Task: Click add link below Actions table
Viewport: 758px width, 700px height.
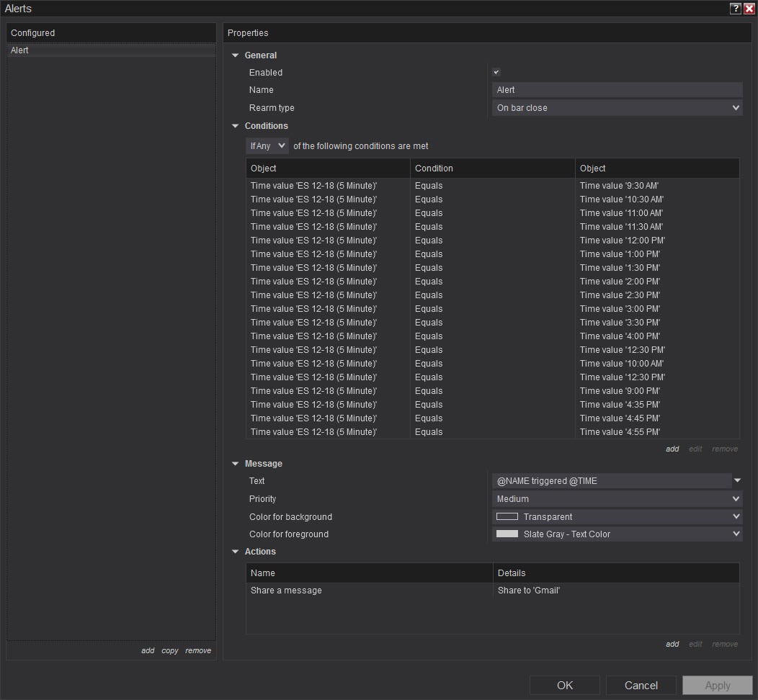Action: tap(672, 645)
